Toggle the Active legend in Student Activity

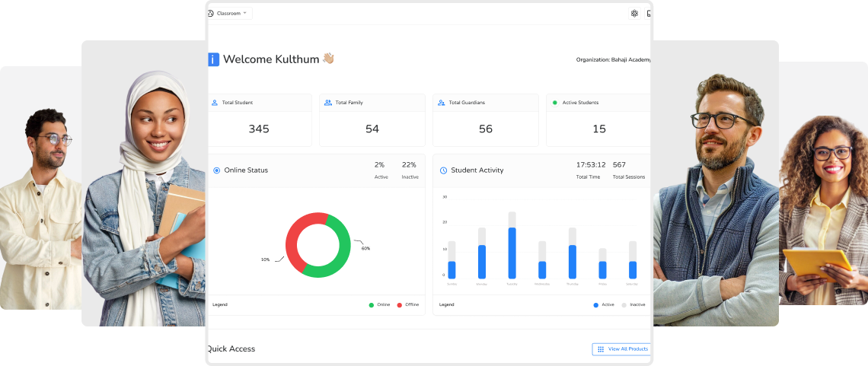(x=604, y=304)
